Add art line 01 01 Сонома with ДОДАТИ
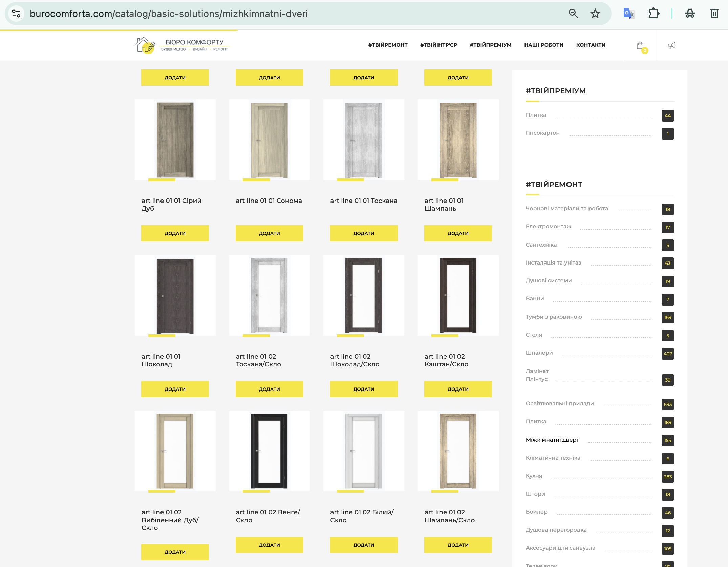This screenshot has width=728, height=567. point(269,233)
